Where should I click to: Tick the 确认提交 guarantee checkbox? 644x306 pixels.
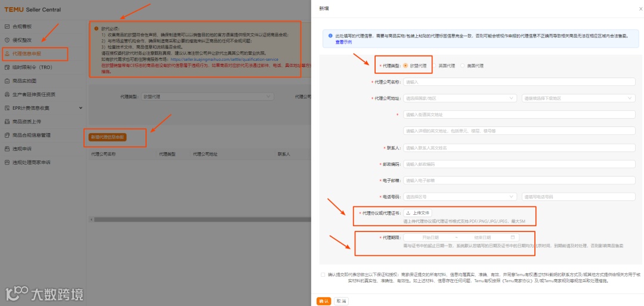(x=323, y=275)
